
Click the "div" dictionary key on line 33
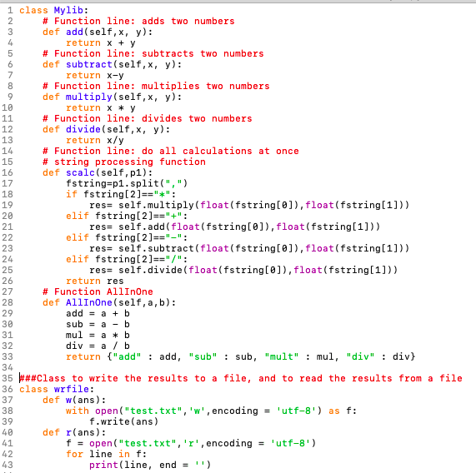click(x=360, y=357)
